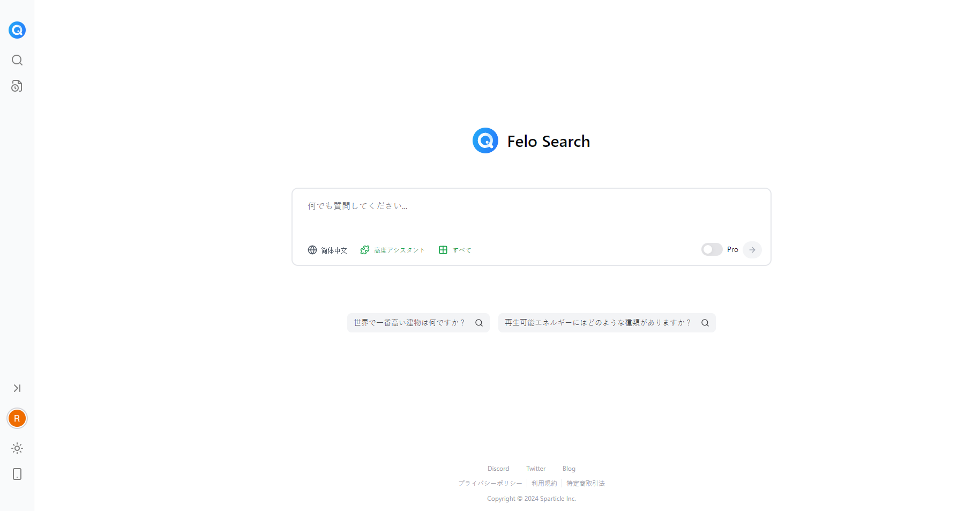Open the history documents sidebar icon

click(17, 86)
